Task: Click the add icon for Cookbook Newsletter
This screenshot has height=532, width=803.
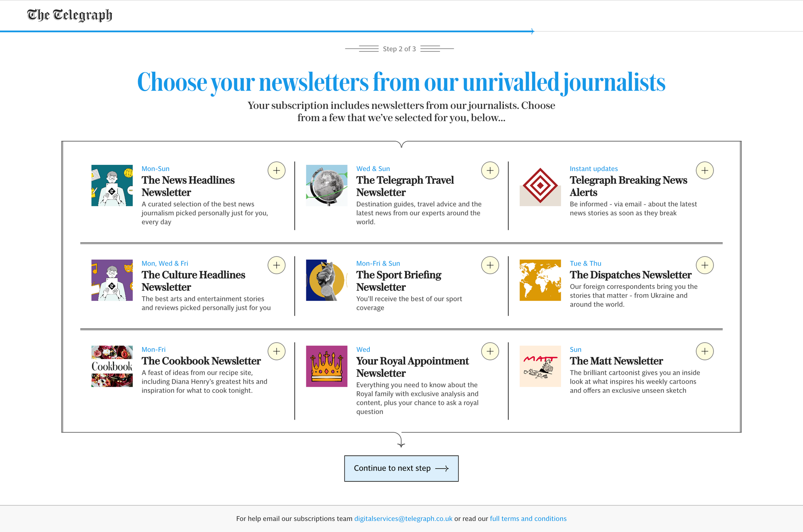Action: (276, 351)
